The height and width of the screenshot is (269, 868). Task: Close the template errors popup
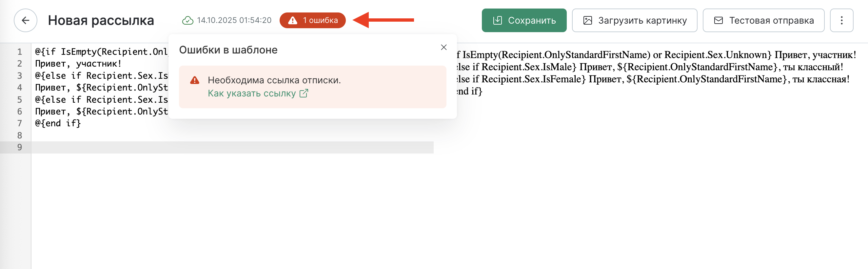click(444, 48)
